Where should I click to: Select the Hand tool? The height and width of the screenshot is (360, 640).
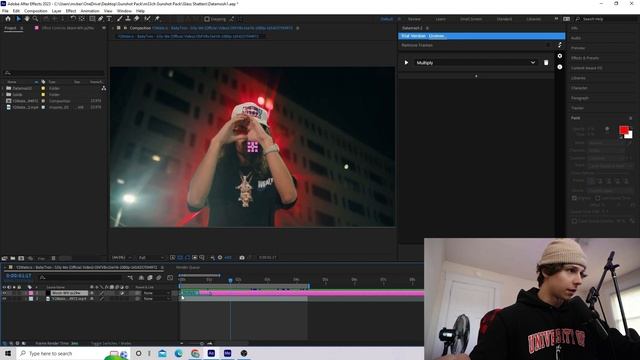point(27,19)
